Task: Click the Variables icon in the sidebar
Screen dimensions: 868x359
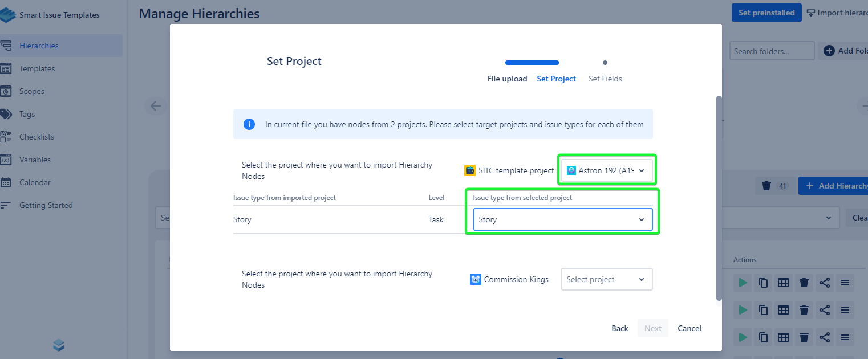Action: click(6, 160)
